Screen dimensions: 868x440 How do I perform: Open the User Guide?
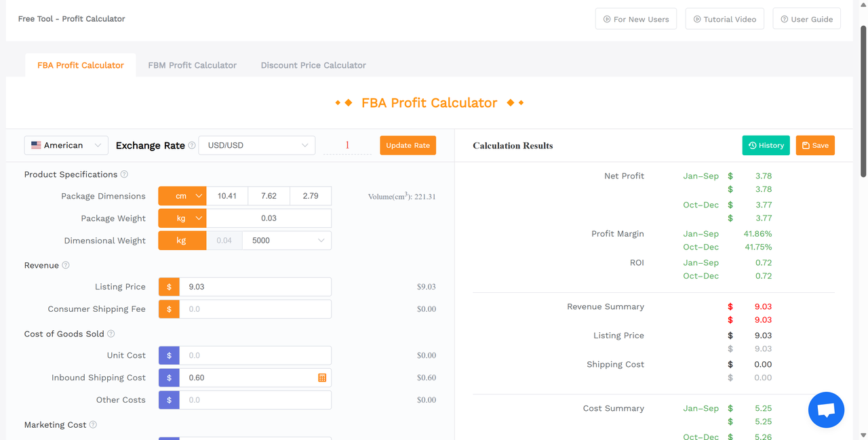pos(806,18)
